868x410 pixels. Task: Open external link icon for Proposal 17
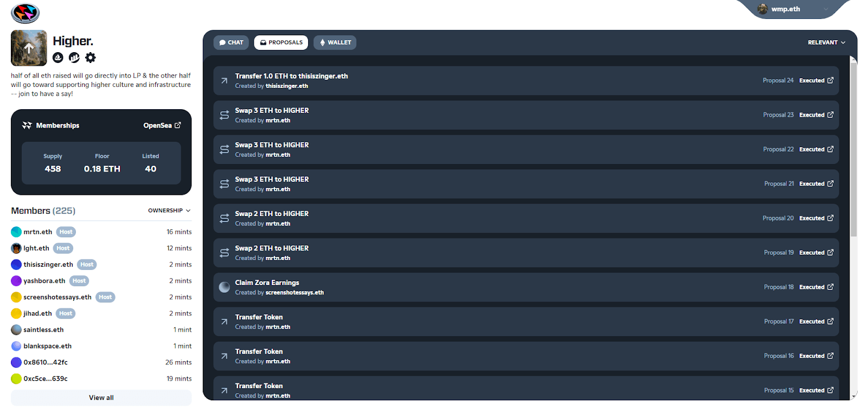[x=831, y=321]
